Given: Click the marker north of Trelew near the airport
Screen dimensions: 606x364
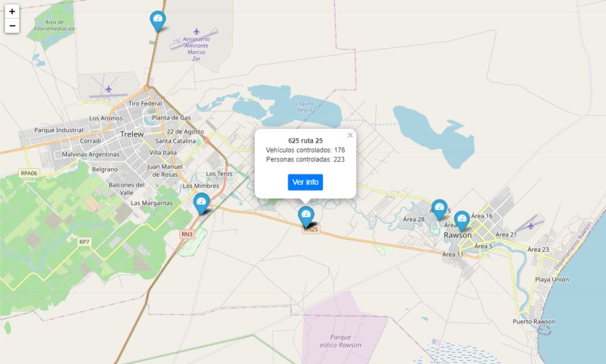Looking at the screenshot, I should point(157,20).
